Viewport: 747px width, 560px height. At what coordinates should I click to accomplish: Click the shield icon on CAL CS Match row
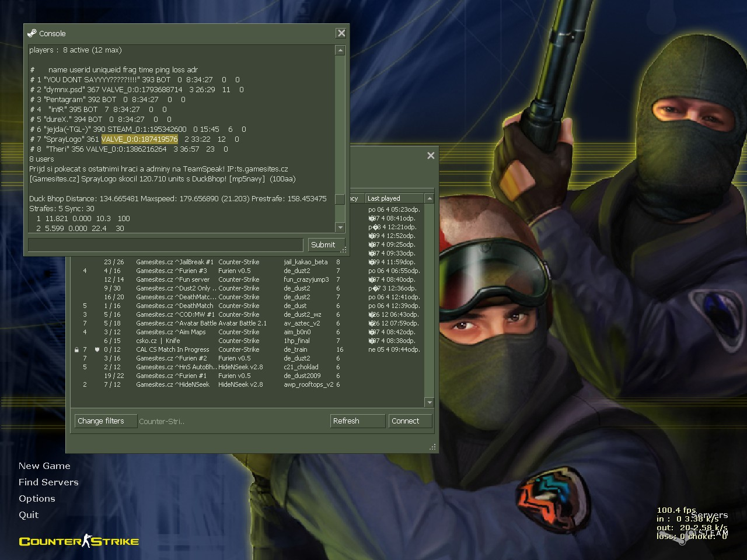click(97, 350)
